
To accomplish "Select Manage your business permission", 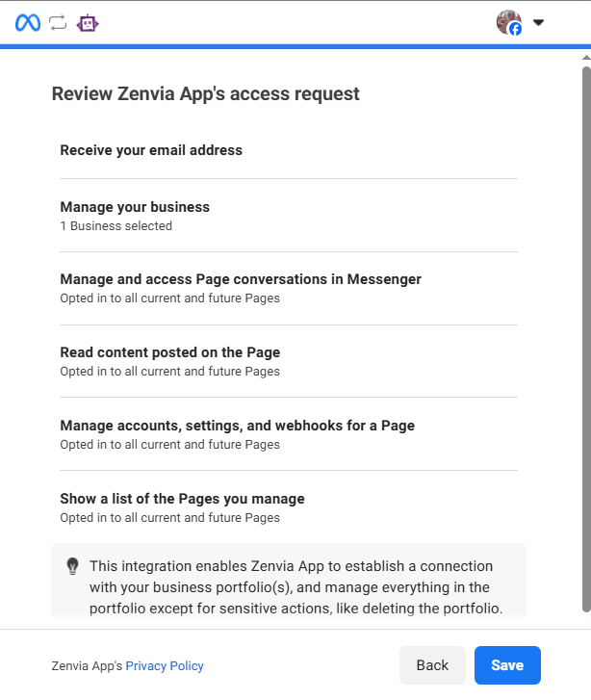I will (289, 216).
